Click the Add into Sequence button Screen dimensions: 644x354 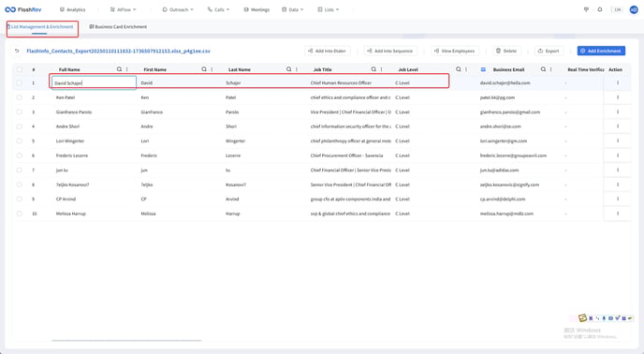[x=389, y=51]
